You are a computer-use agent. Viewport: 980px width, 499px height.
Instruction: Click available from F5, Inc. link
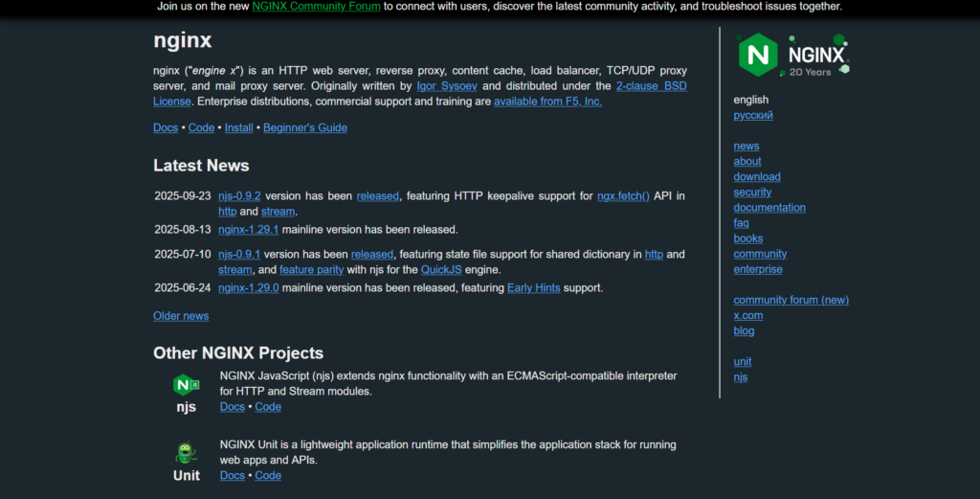tap(547, 102)
